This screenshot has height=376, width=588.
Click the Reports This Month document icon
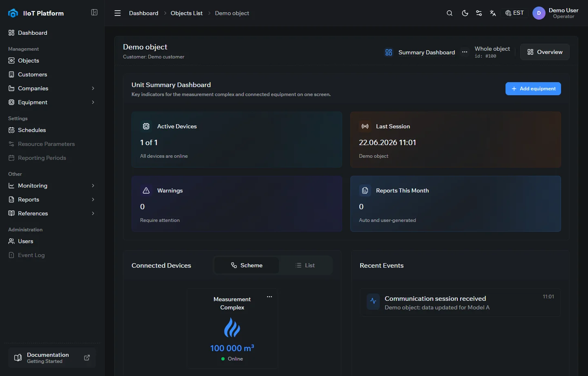[x=365, y=190]
